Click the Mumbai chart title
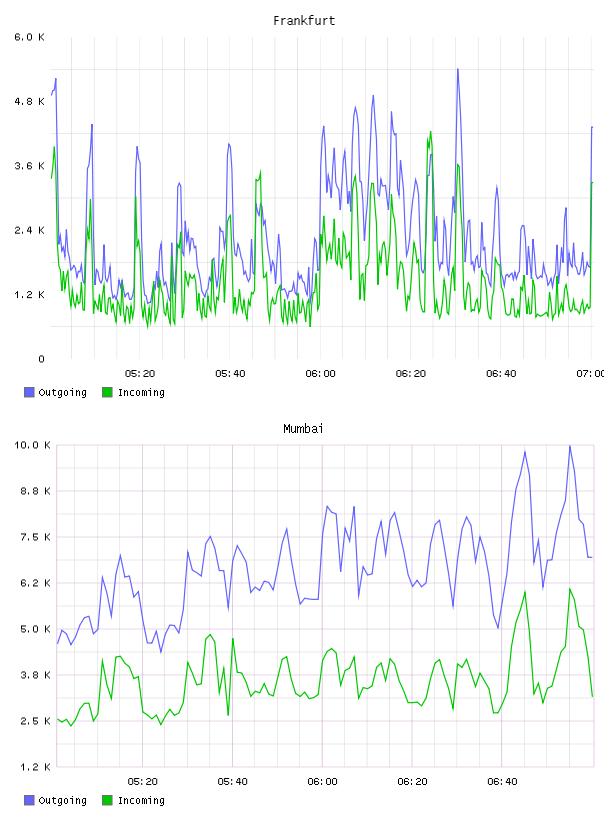This screenshot has height=816, width=608. point(303,429)
